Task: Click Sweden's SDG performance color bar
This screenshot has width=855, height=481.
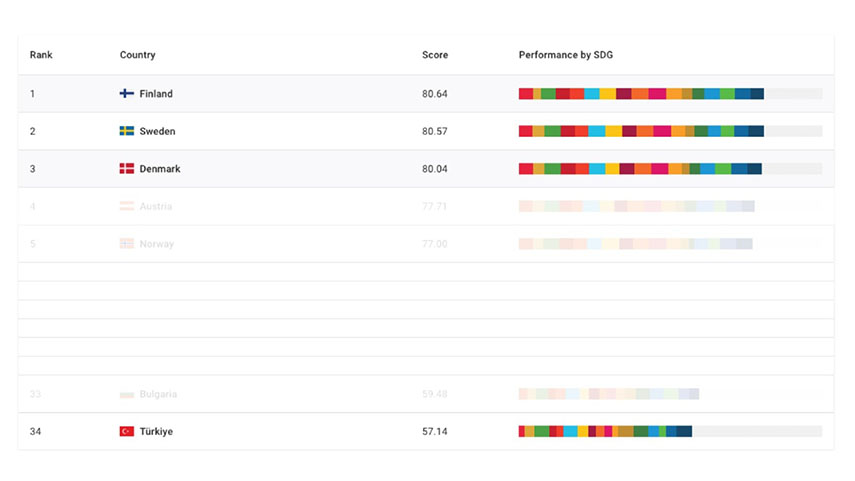Action: (x=641, y=131)
